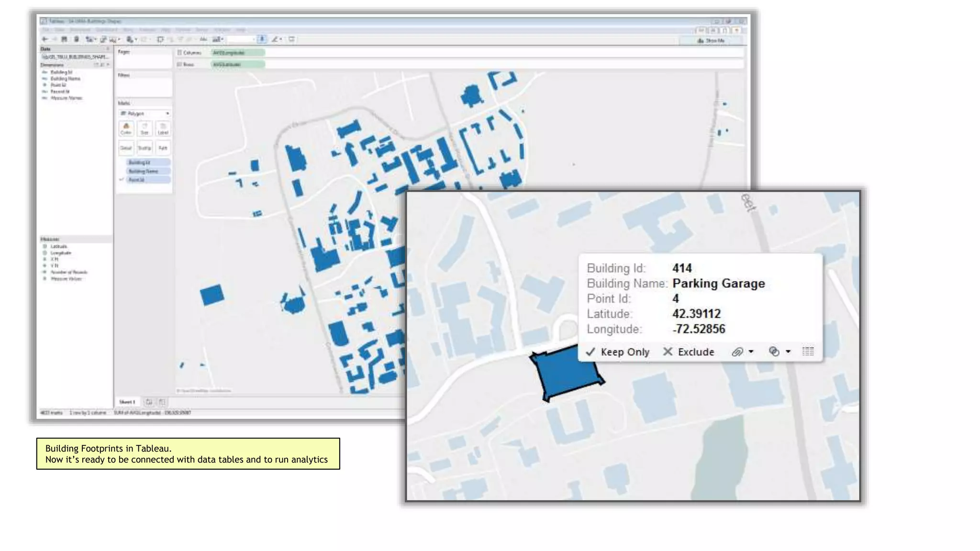
Task: Select Point Id dimension in Data pane
Action: click(58, 85)
